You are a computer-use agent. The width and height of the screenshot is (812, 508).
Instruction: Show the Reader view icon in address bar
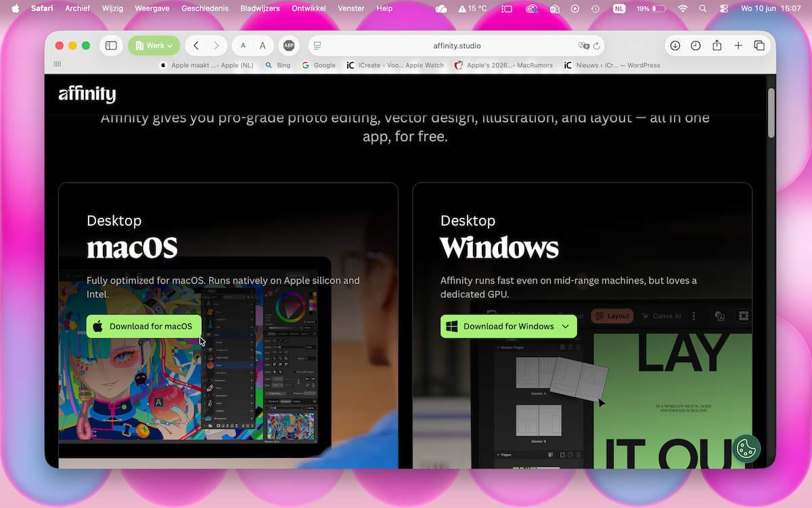tap(317, 45)
